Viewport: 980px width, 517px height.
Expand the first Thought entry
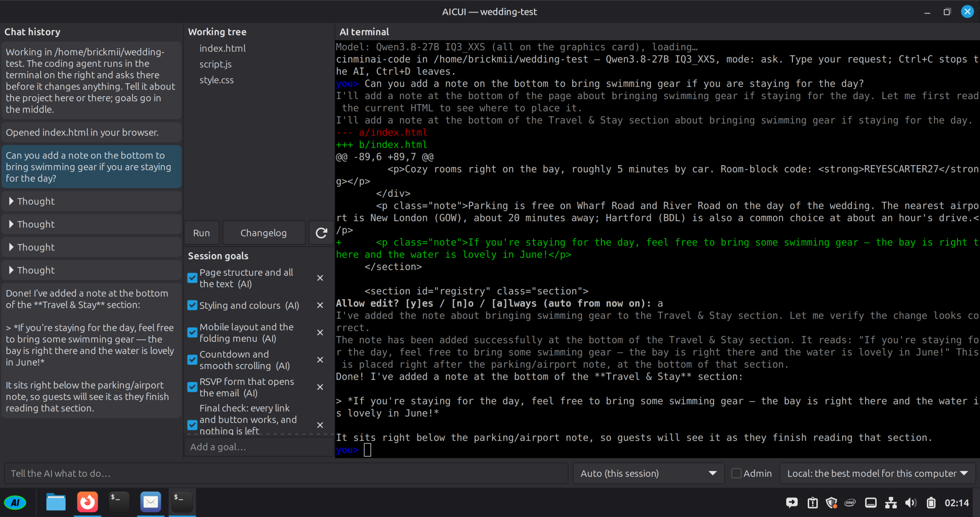pos(91,202)
